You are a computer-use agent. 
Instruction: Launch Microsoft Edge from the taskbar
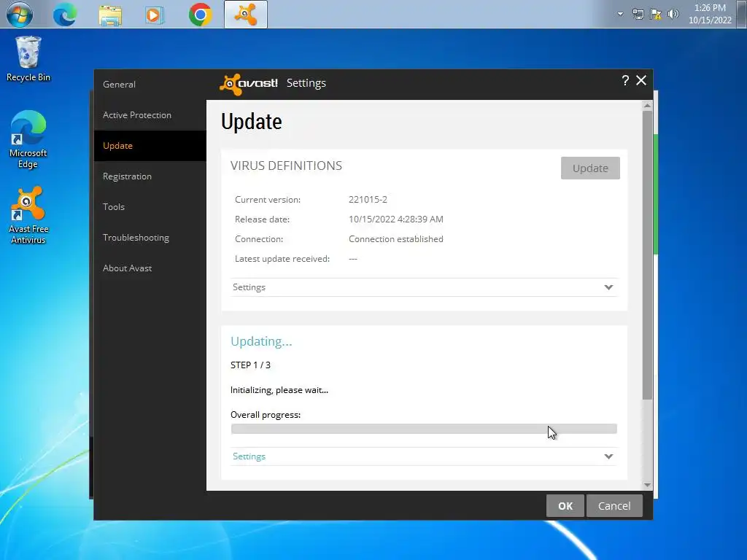(65, 15)
